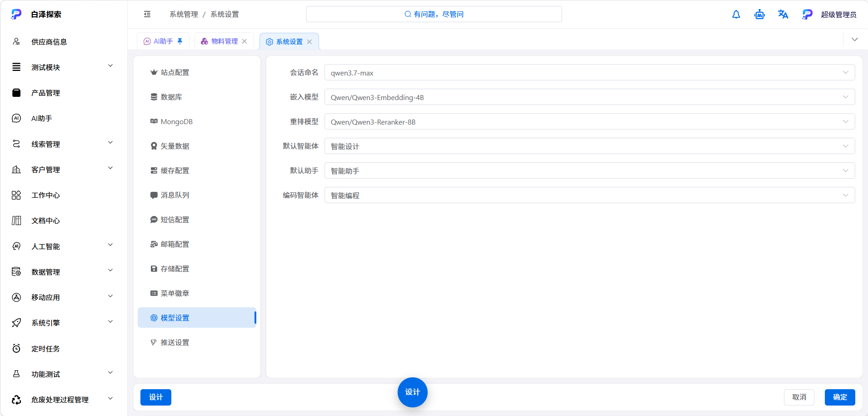Close the 物料管理 tab
This screenshot has width=868, height=416.
click(244, 41)
